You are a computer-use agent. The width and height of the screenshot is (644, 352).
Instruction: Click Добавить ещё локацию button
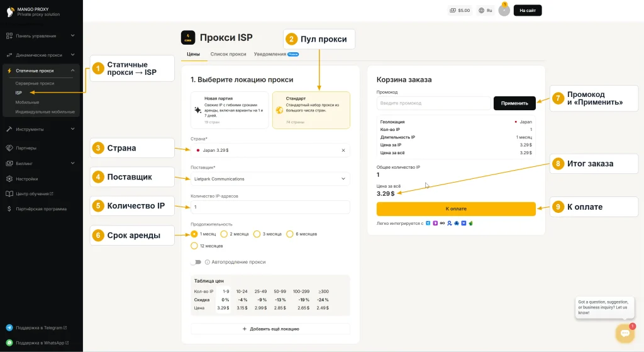point(270,329)
